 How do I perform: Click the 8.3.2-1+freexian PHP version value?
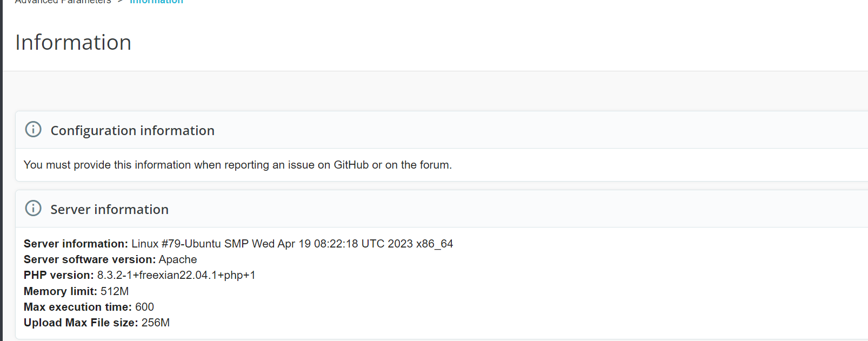coord(176,275)
